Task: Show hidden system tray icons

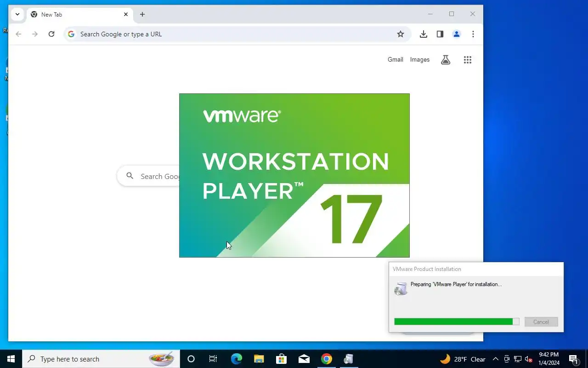Action: [x=495, y=359]
